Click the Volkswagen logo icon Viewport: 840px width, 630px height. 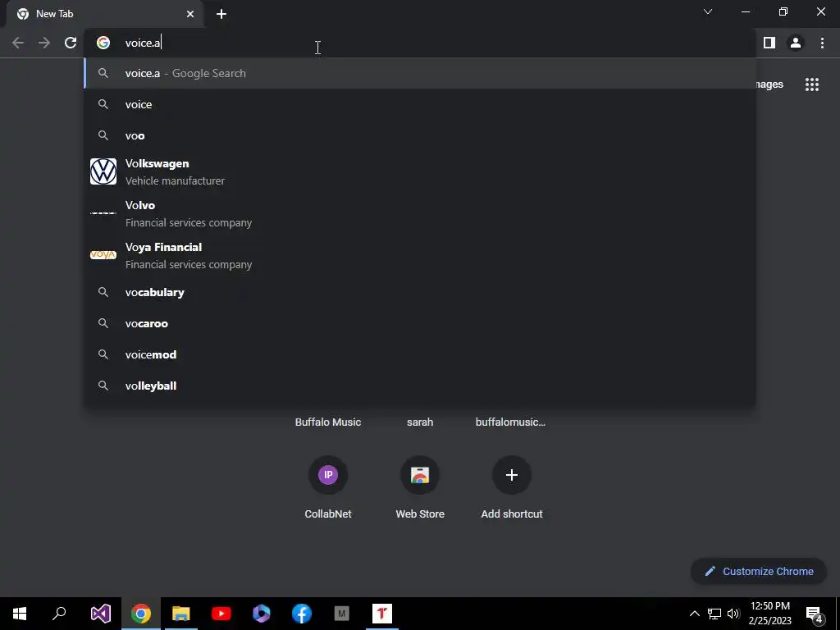click(103, 171)
